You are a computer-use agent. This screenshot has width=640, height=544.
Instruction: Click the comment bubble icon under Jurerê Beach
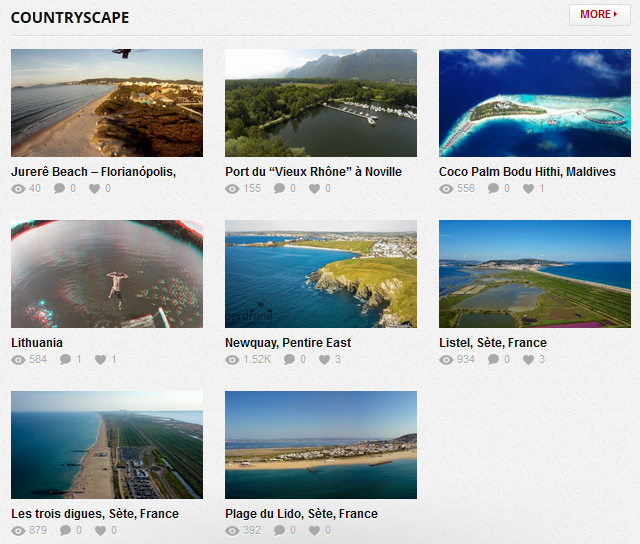click(60, 189)
